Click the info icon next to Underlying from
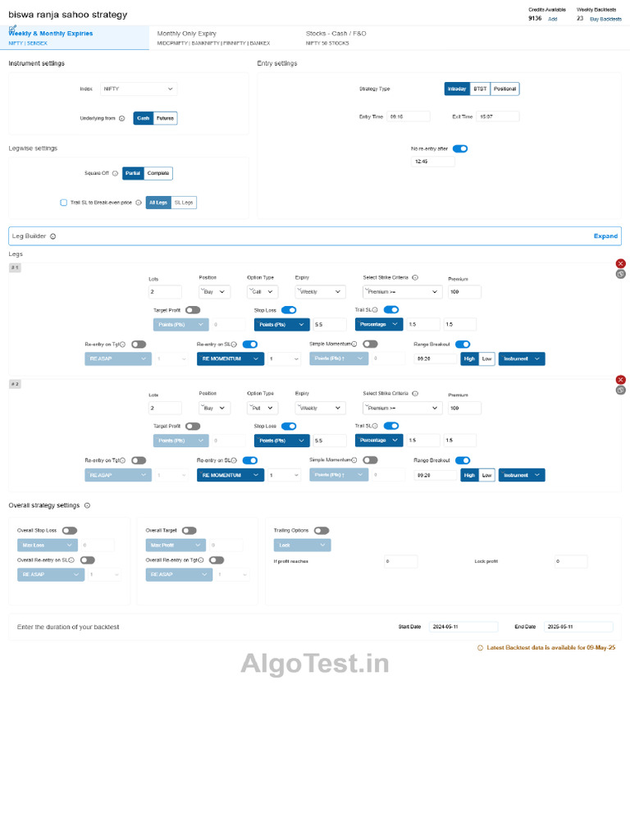Viewport: 630px width, 840px height. [x=121, y=118]
